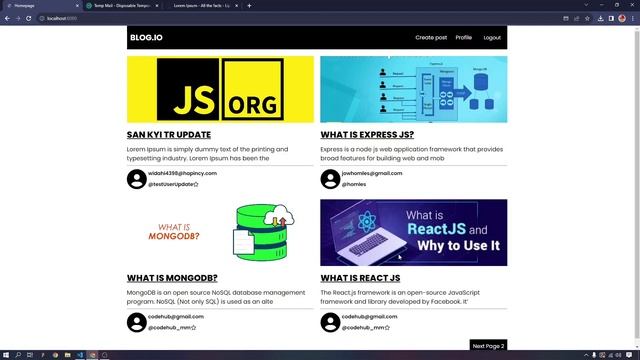
Task: Click the install app icon in address bar
Action: (x=566, y=18)
